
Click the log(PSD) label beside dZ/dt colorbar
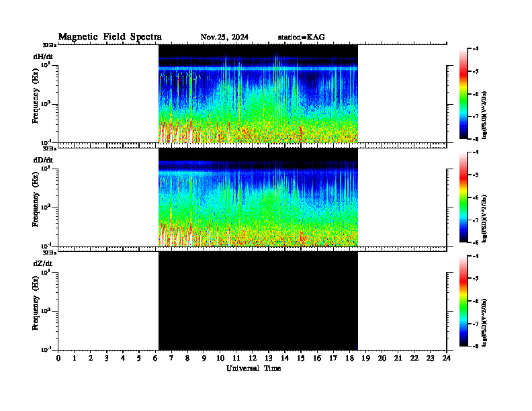click(x=484, y=322)
